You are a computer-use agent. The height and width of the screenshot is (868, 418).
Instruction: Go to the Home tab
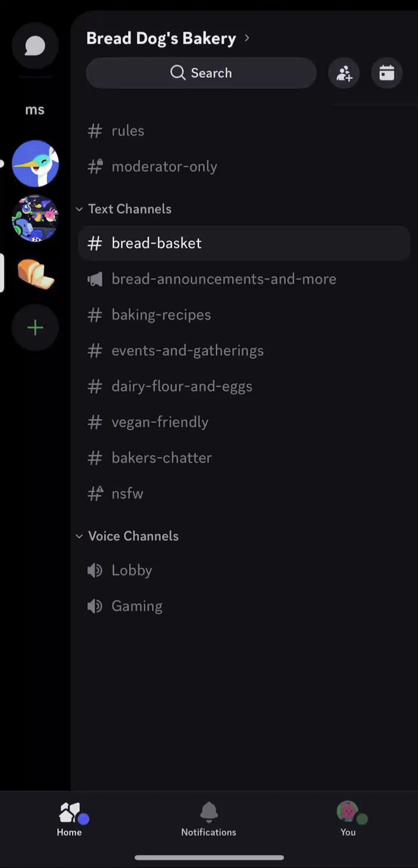pos(69,818)
